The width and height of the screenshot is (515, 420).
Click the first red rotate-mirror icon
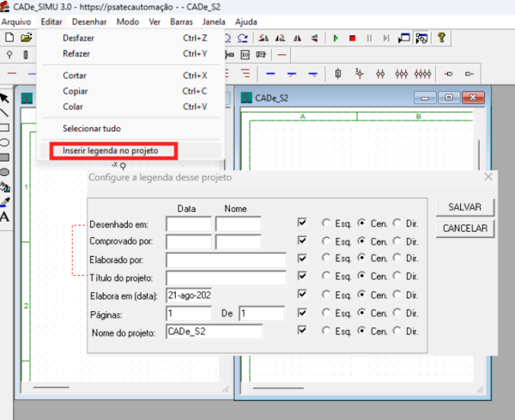(x=264, y=38)
